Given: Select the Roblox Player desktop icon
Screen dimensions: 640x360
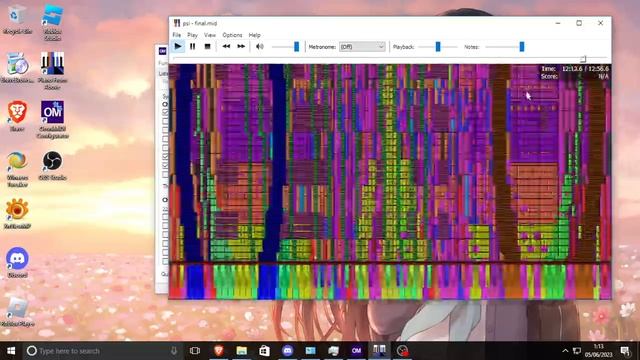Looking at the screenshot, I should (17, 312).
